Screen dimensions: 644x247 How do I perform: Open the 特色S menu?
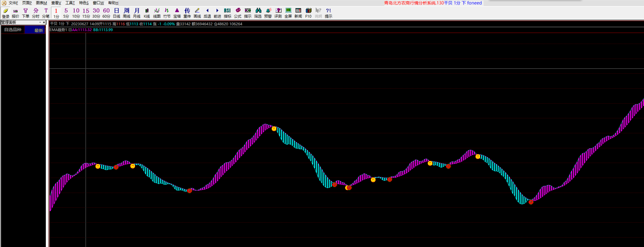[84, 3]
